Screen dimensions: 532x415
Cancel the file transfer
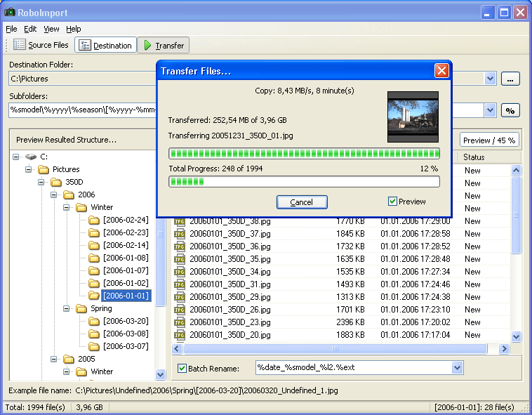pyautogui.click(x=301, y=202)
